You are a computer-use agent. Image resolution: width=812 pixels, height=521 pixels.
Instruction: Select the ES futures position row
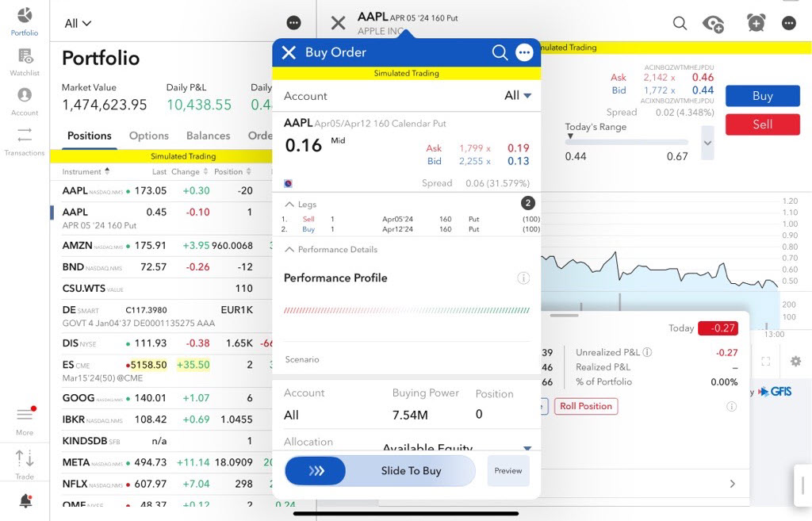(161, 371)
